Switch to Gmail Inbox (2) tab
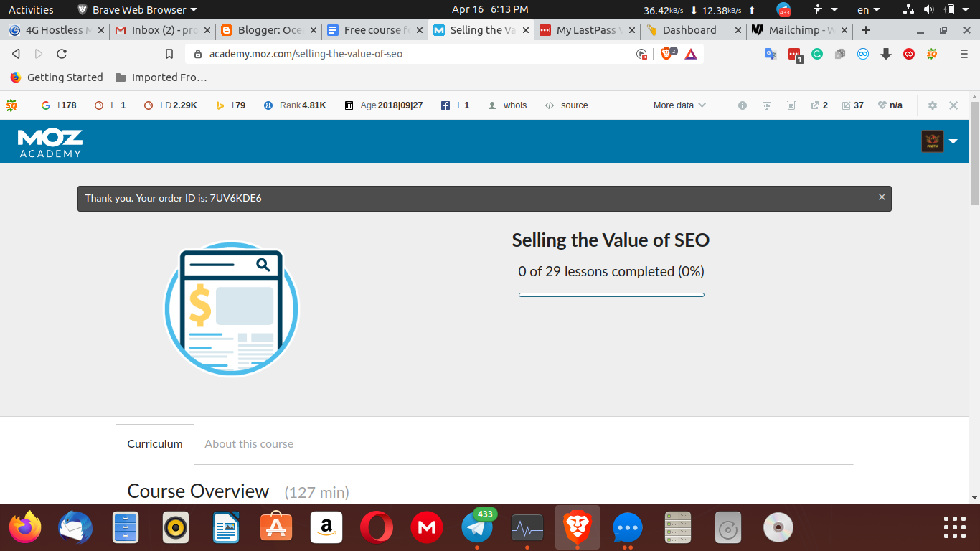 point(164,30)
